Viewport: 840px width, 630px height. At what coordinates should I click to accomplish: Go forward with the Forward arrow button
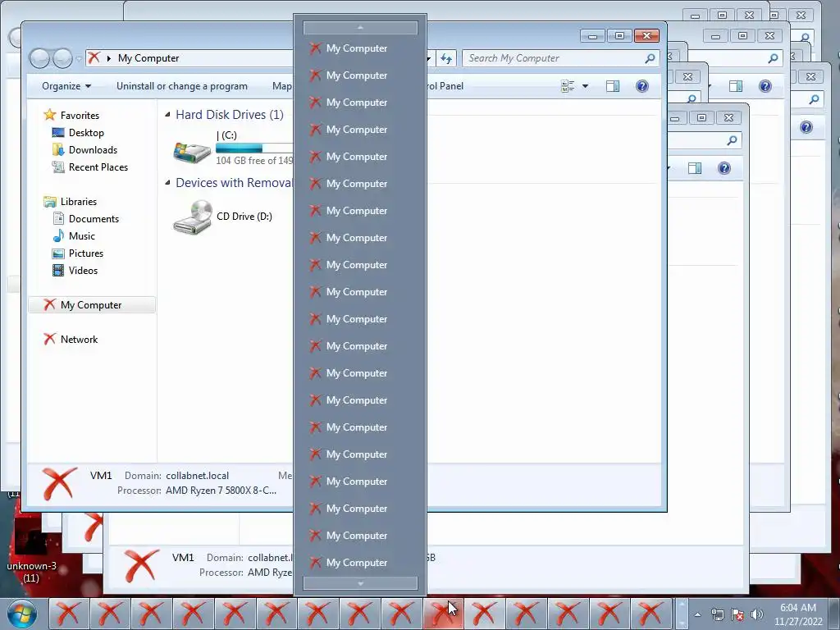[x=62, y=58]
